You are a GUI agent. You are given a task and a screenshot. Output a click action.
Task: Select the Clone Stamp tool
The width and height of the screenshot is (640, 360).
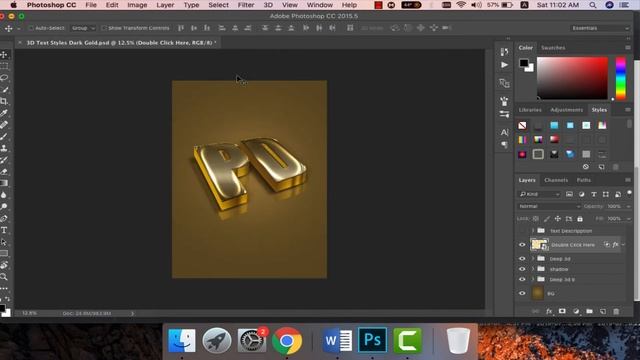coord(4,148)
